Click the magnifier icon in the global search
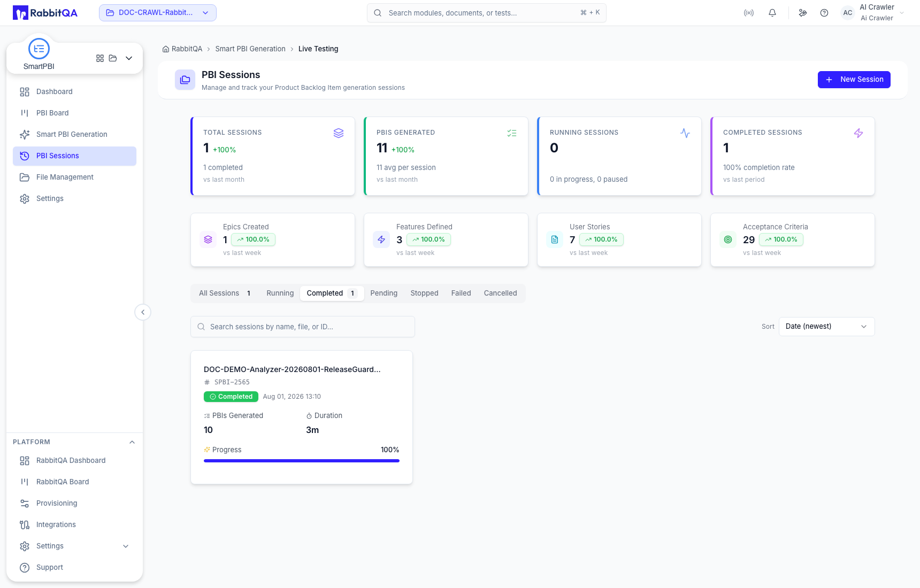This screenshot has width=920, height=588. point(378,13)
